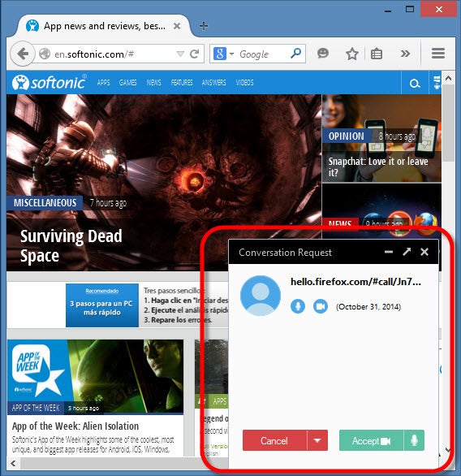Viewport: 461px width, 476px height.
Task: Open the ANSWERS menu on Softonic
Action: click(213, 83)
